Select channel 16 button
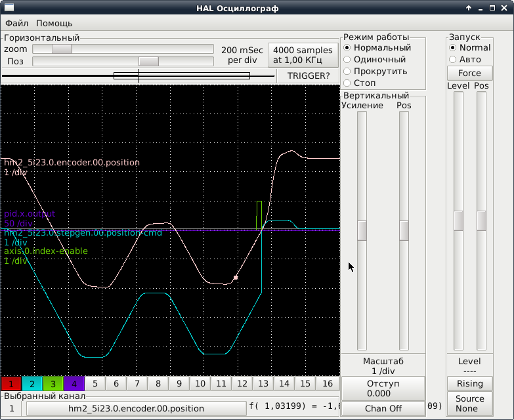 click(x=326, y=384)
